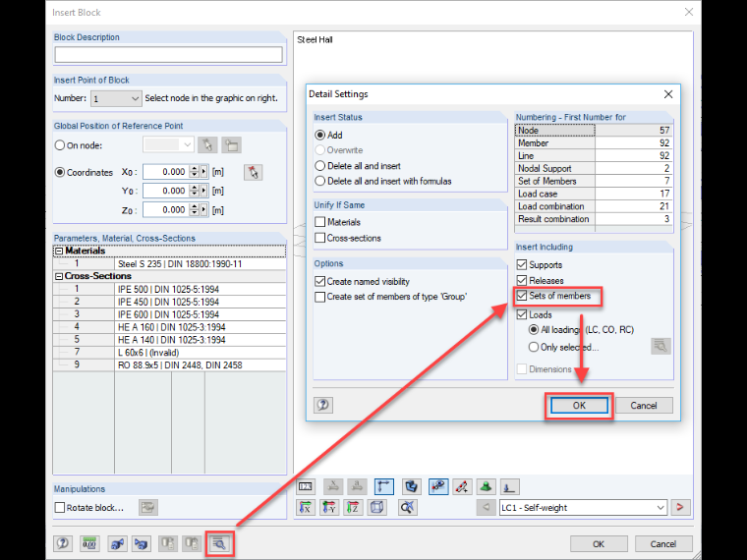Select Delete all and insert radio
The width and height of the screenshot is (747, 560).
tap(320, 166)
